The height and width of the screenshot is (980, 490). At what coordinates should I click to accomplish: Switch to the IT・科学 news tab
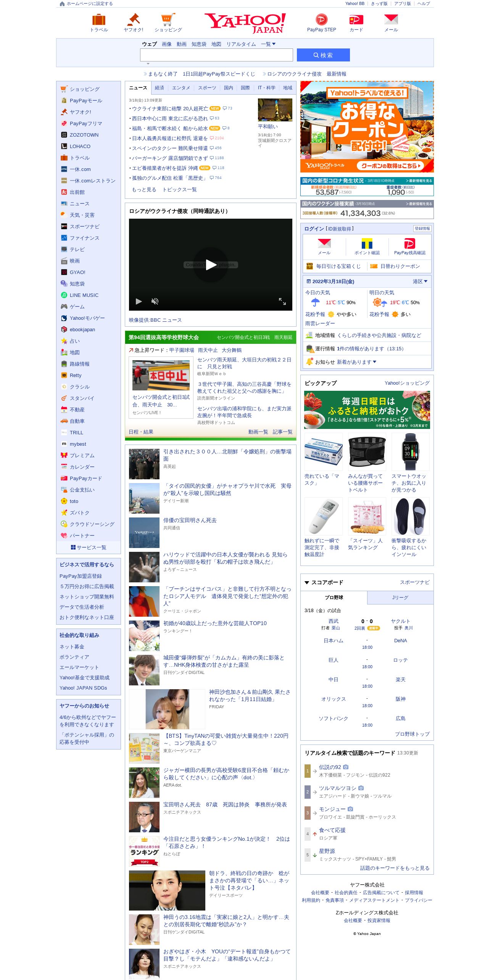coord(266,88)
